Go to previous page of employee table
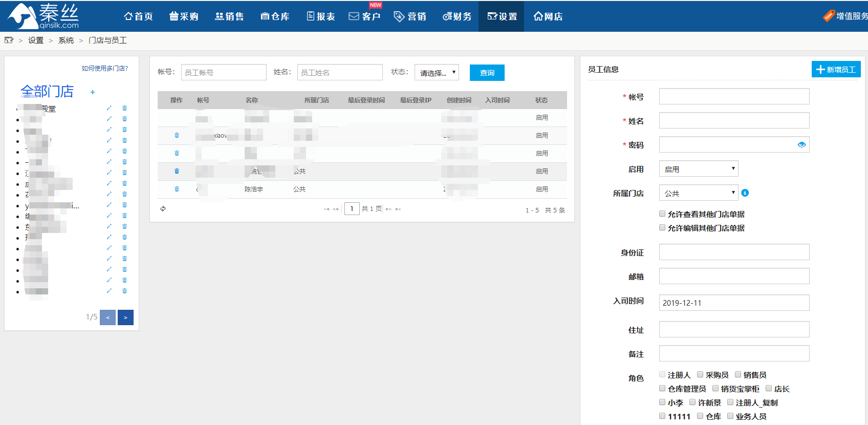The height and width of the screenshot is (425, 868). [336, 209]
